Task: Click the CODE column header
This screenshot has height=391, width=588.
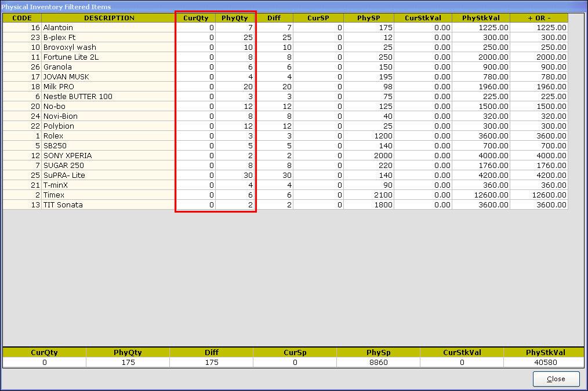Action: point(22,18)
